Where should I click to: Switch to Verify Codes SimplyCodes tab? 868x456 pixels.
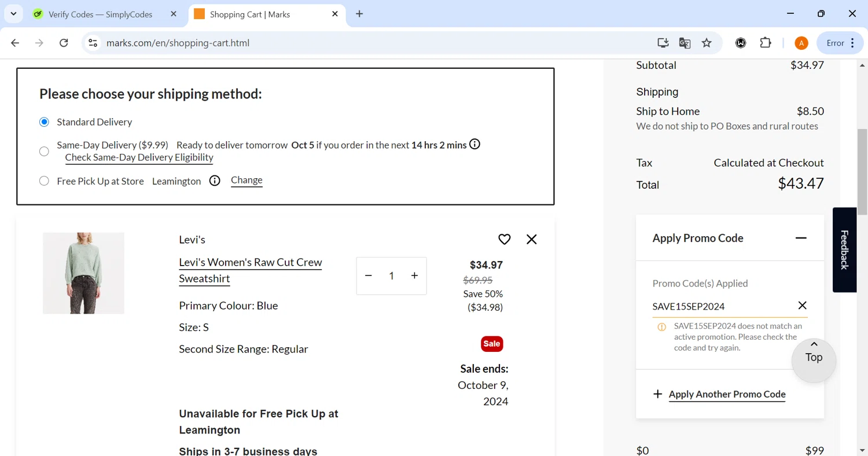100,14
